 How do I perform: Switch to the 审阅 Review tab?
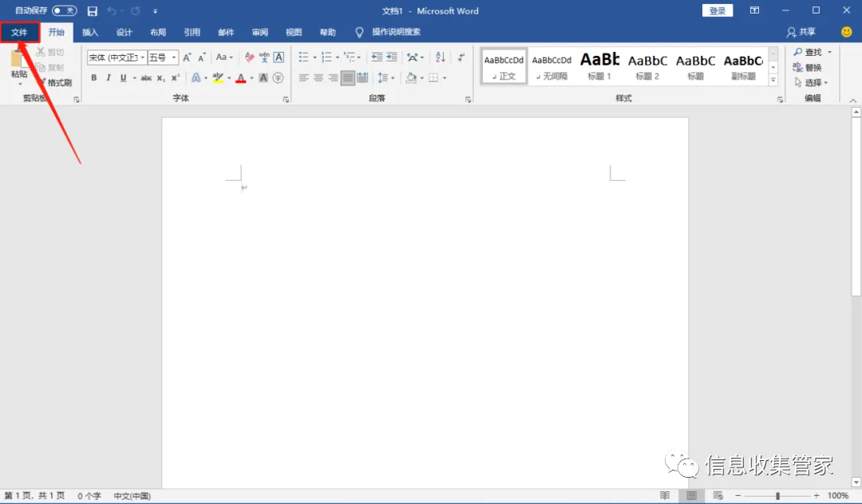pos(260,33)
